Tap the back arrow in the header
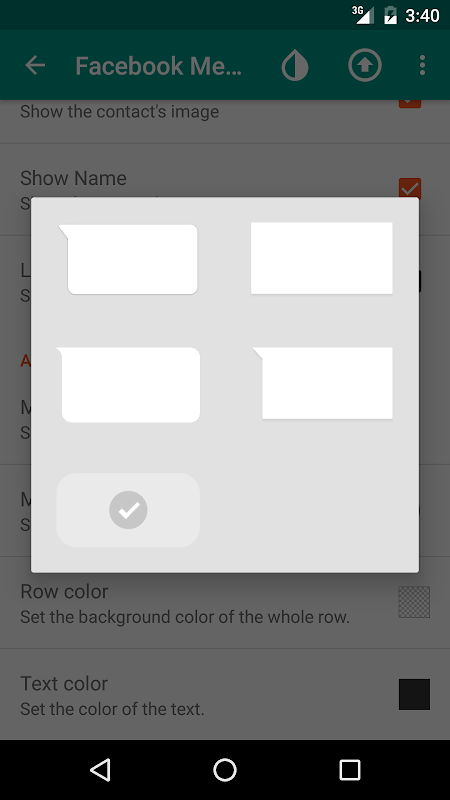450x800 pixels. (35, 65)
